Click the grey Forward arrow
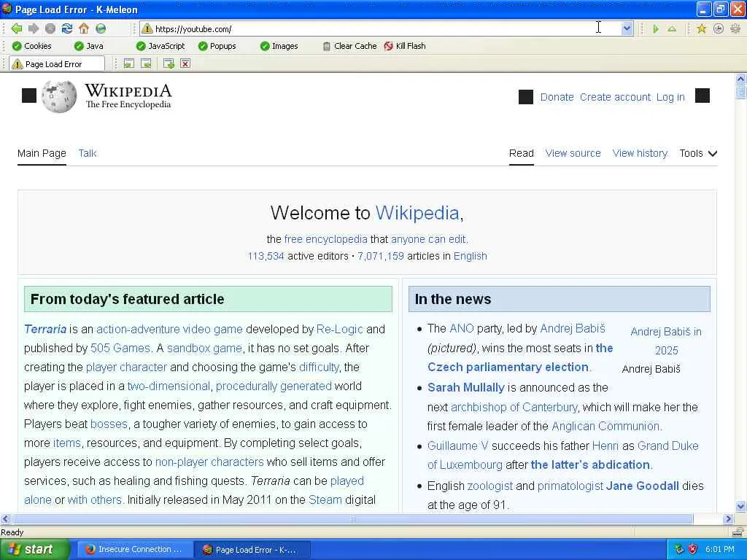Image resolution: width=747 pixels, height=560 pixels. click(34, 28)
